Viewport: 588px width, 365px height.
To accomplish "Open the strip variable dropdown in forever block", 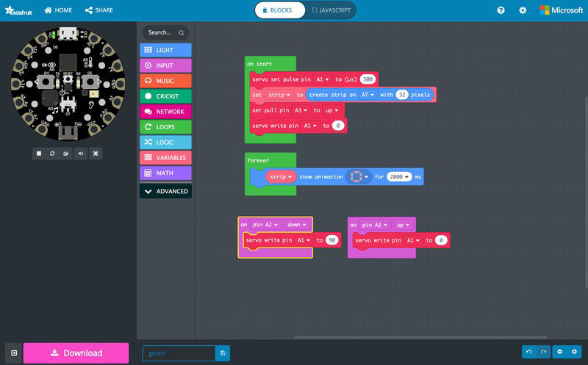I will pyautogui.click(x=281, y=177).
